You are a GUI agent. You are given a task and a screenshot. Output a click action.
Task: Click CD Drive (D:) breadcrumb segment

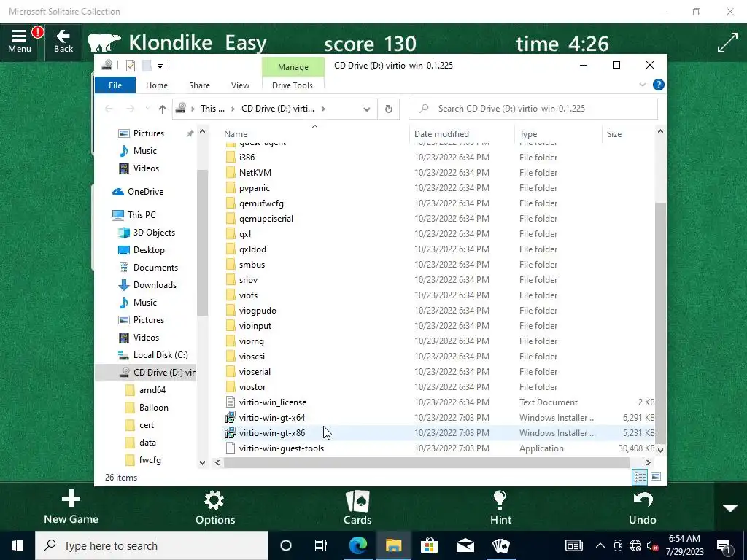click(278, 109)
